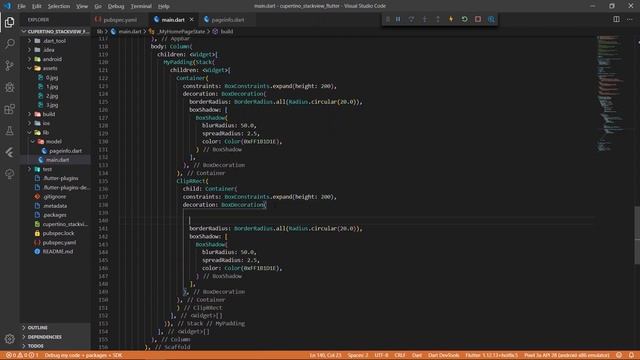Open the Debug view in activity bar

[9, 87]
